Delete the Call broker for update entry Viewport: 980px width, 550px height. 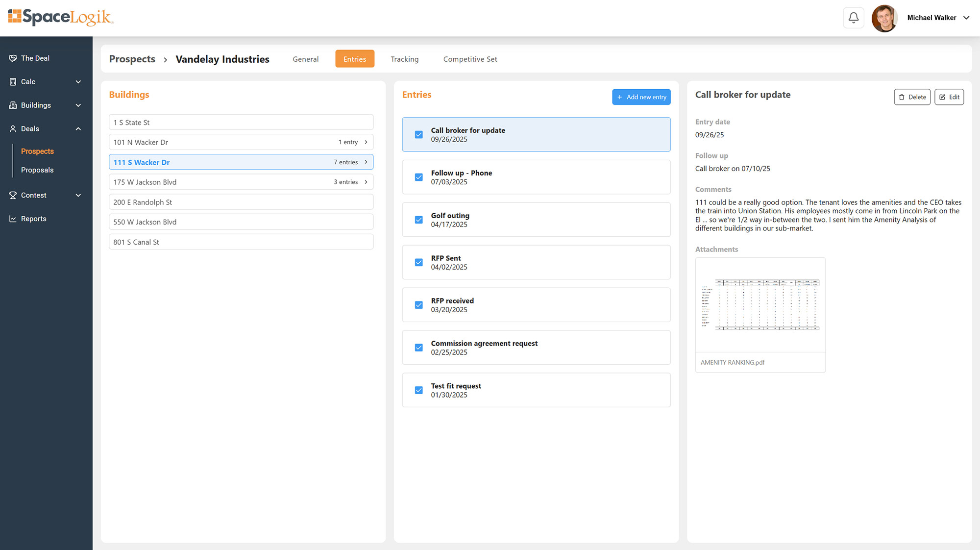point(912,97)
